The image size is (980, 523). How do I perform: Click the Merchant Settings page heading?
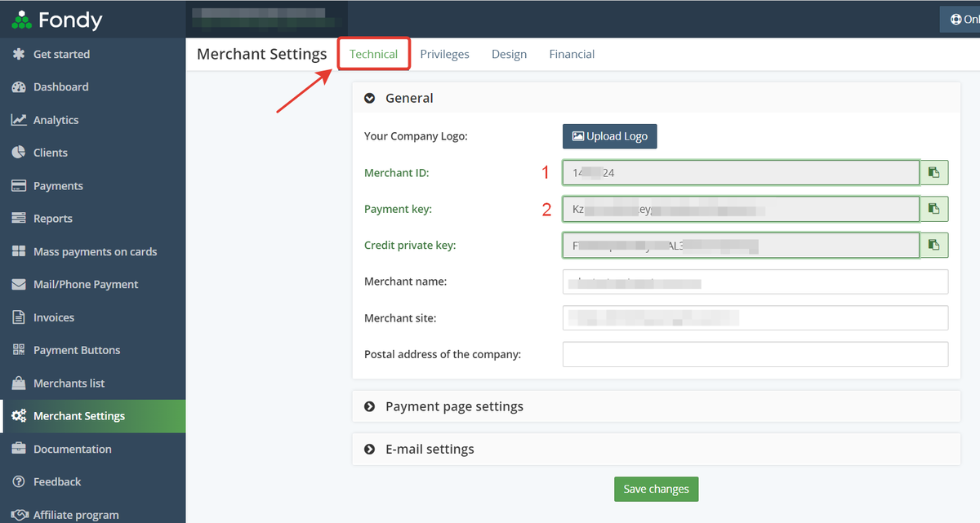tap(262, 54)
